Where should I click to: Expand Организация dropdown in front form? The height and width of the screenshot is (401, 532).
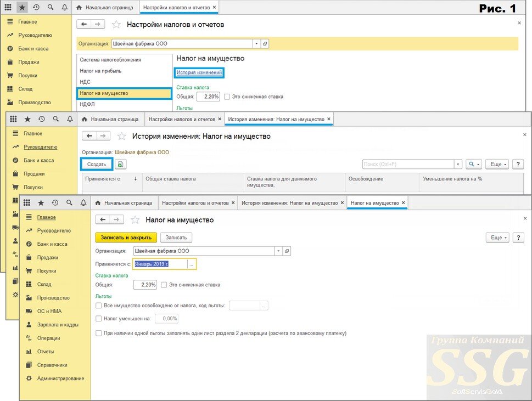pos(278,251)
